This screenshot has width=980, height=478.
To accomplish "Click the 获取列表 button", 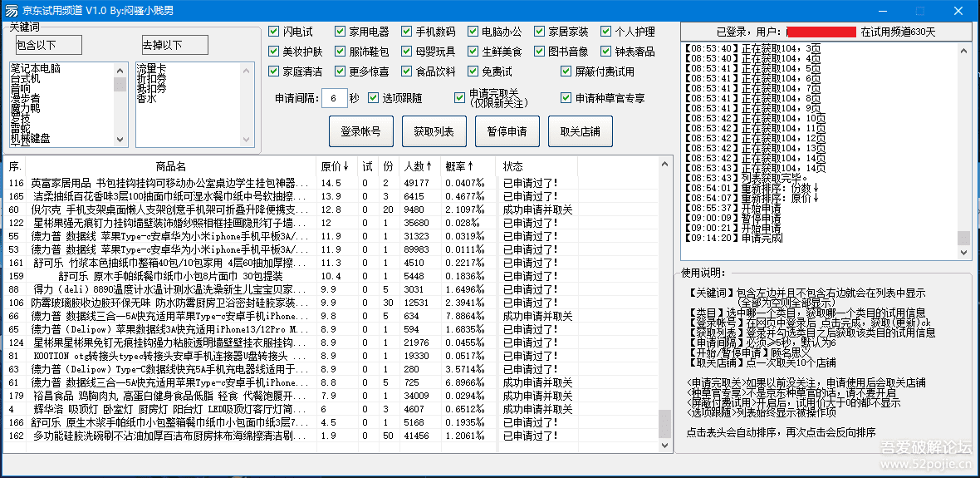I will click(434, 131).
